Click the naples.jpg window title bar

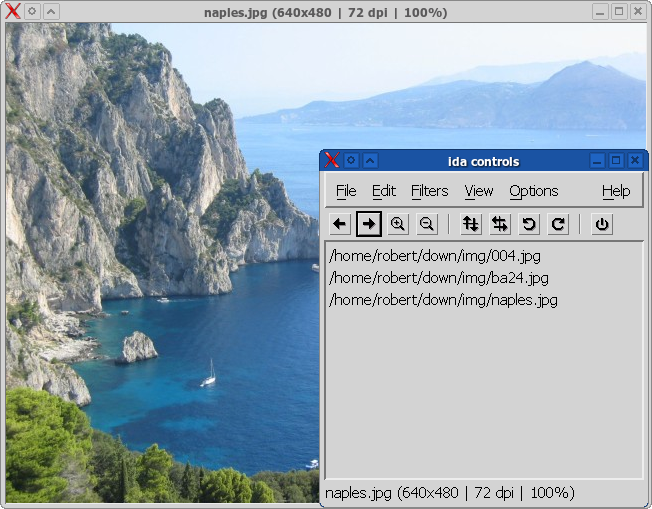click(x=326, y=12)
